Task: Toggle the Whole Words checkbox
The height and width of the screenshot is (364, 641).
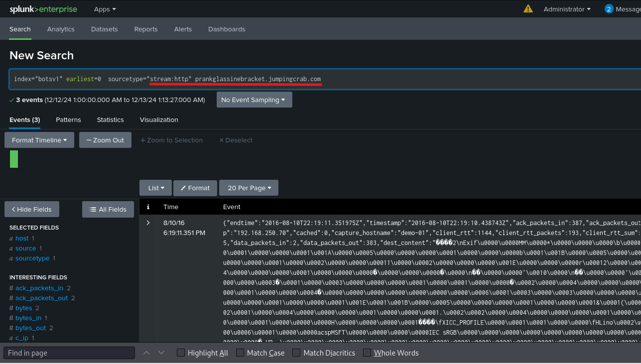Action: click(x=367, y=353)
